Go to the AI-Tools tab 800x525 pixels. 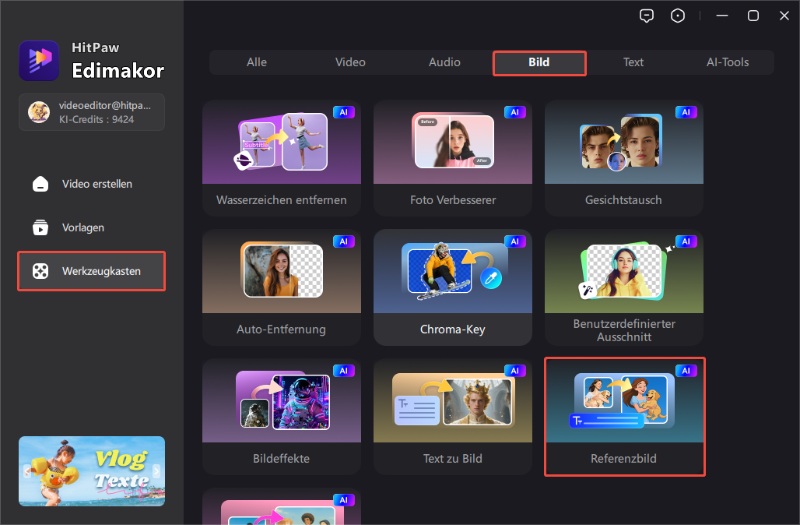coord(727,62)
